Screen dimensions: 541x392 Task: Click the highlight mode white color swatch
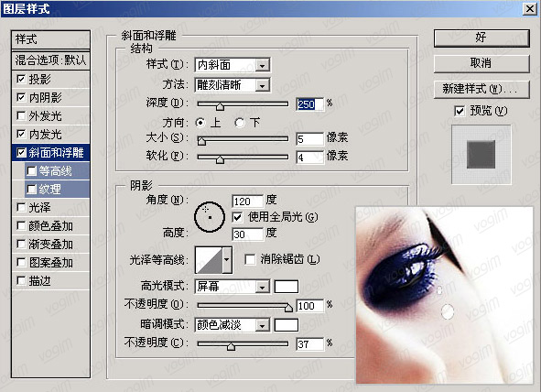286,287
